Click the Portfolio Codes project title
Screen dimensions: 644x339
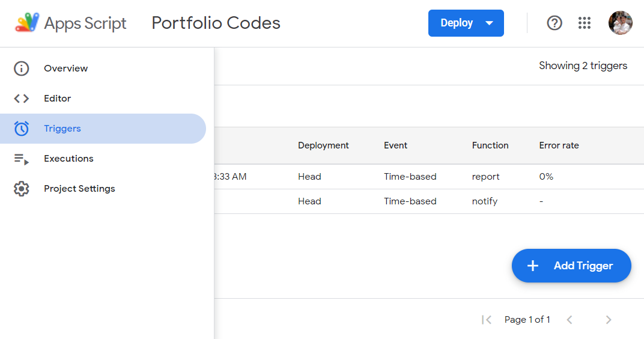point(216,23)
